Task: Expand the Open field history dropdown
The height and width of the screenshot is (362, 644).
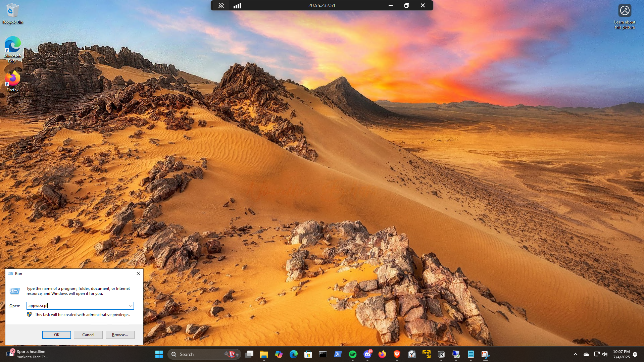Action: [131, 306]
